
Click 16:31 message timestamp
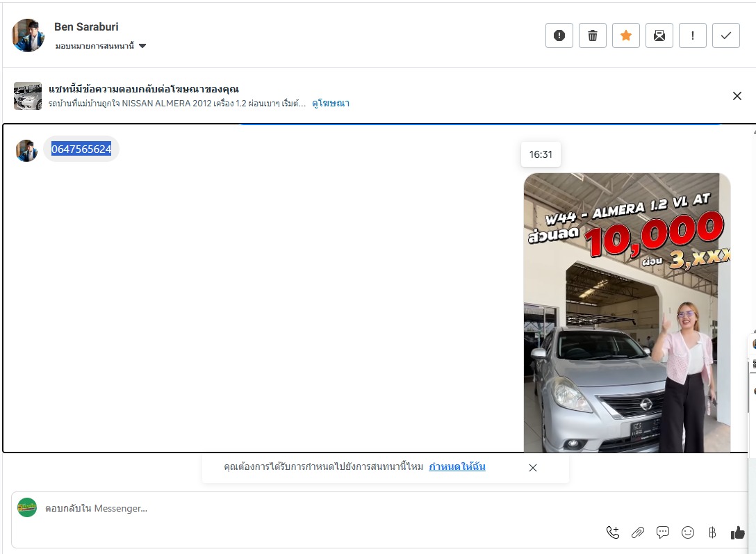click(541, 154)
